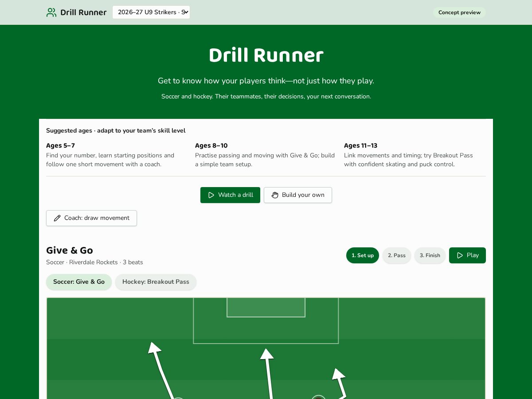Click the Ages 11–13 heading
The height and width of the screenshot is (399, 532).
(x=360, y=145)
